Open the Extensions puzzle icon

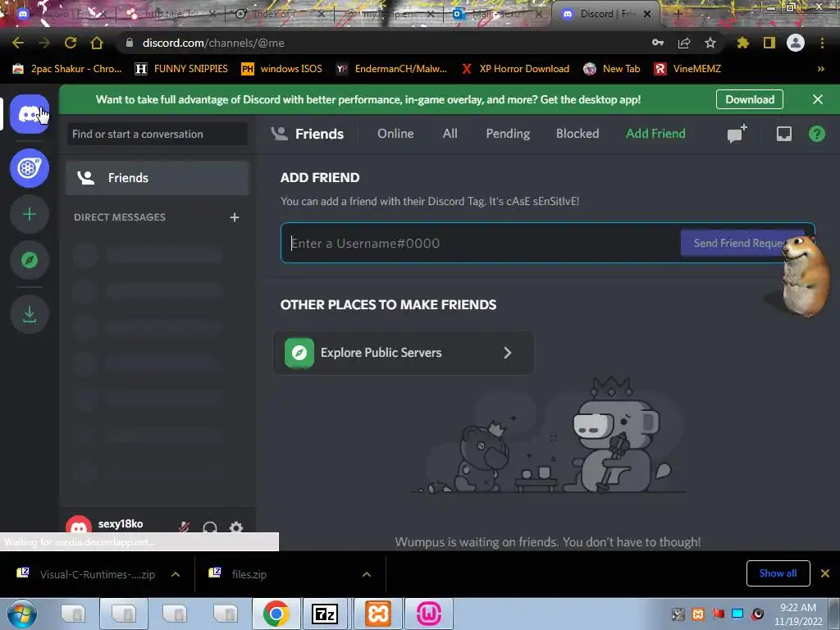tap(743, 43)
